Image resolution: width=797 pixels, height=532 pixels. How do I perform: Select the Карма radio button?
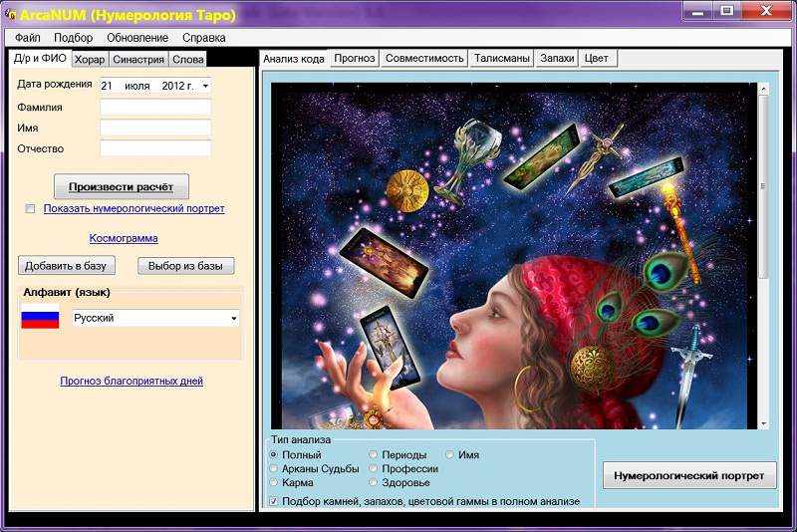click(274, 482)
